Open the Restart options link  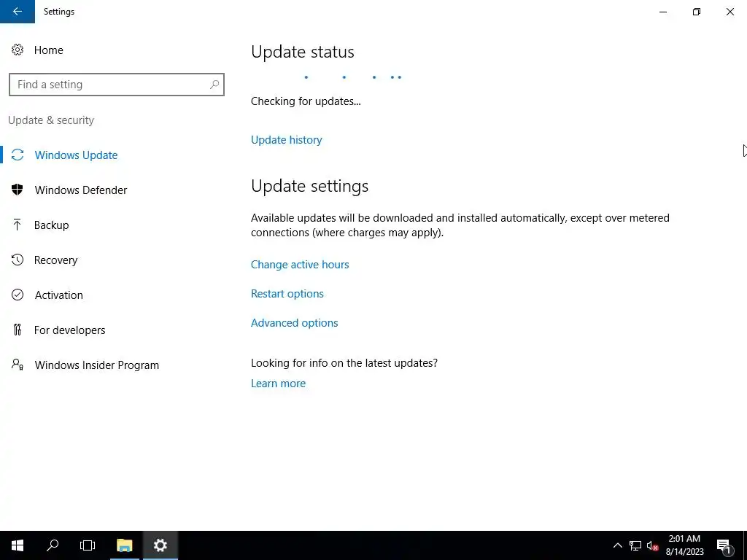(287, 293)
